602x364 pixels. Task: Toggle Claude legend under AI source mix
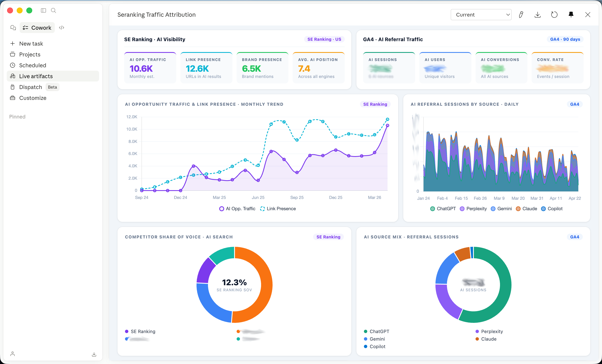pos(486,339)
